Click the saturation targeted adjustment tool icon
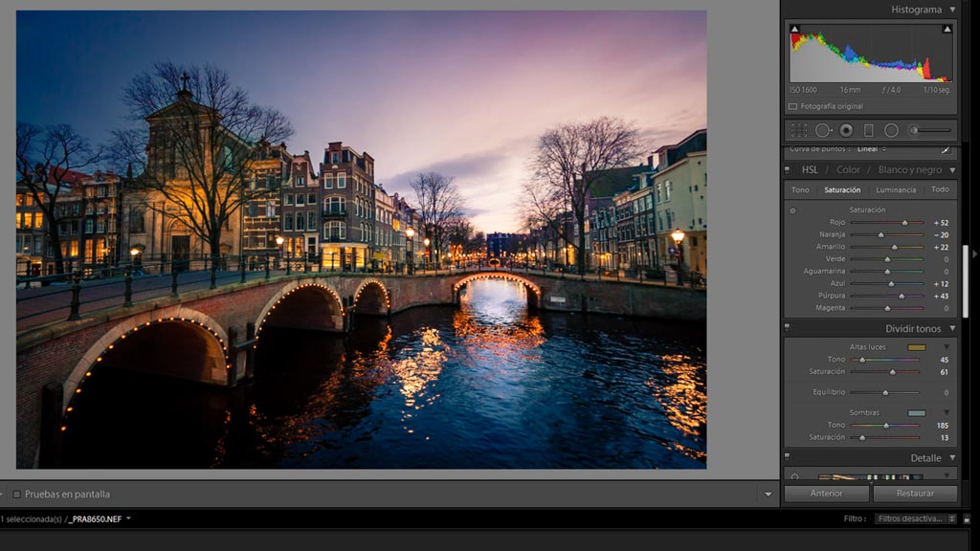Image resolution: width=980 pixels, height=551 pixels. click(792, 209)
